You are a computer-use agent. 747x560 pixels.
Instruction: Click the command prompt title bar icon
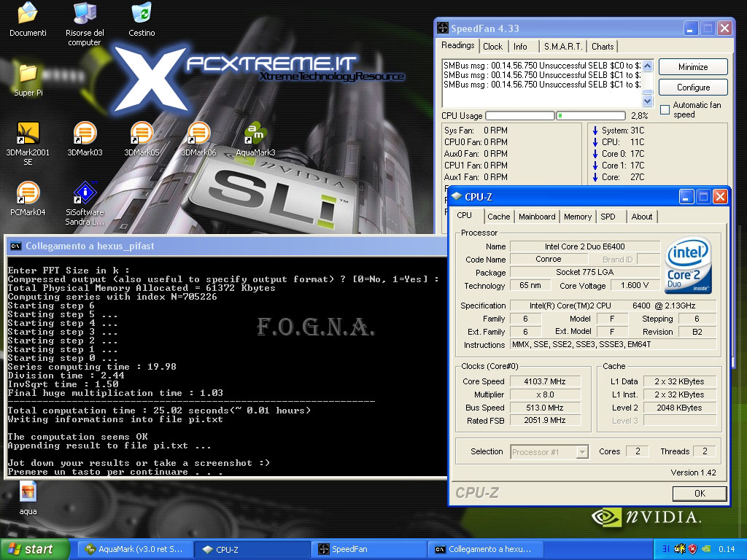[15, 246]
